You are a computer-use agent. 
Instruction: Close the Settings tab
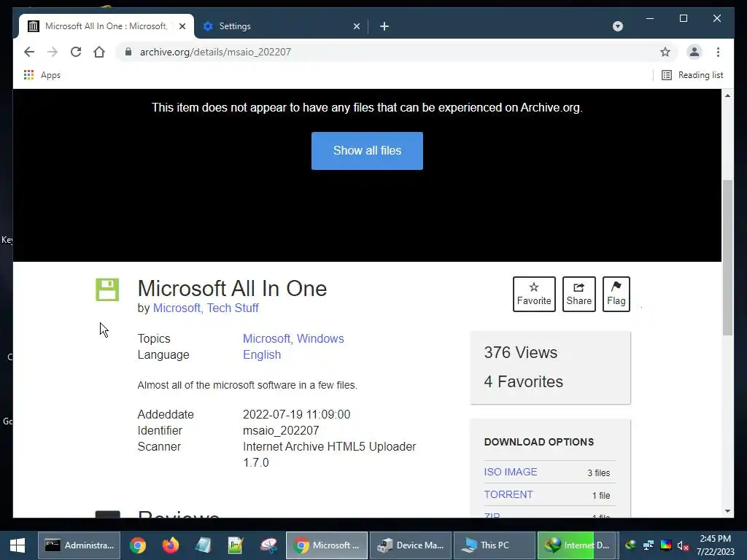356,27
